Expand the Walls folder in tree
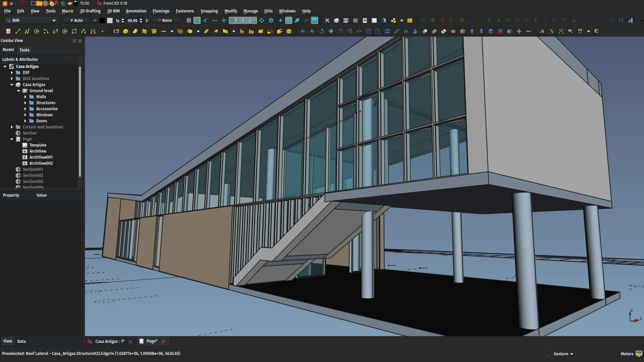Image resolution: width=644 pixels, height=362 pixels. (x=25, y=97)
